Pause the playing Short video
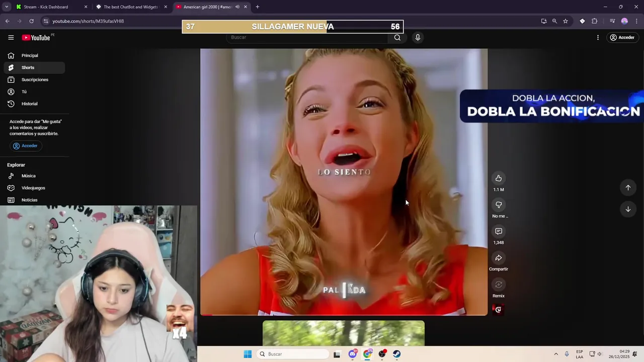The width and height of the screenshot is (644, 362). coord(344,182)
